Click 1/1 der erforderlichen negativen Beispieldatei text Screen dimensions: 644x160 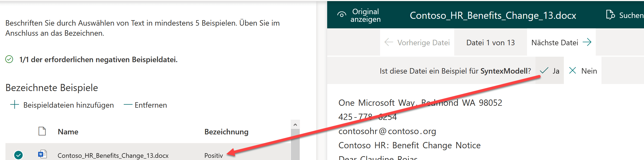pyautogui.click(x=98, y=59)
